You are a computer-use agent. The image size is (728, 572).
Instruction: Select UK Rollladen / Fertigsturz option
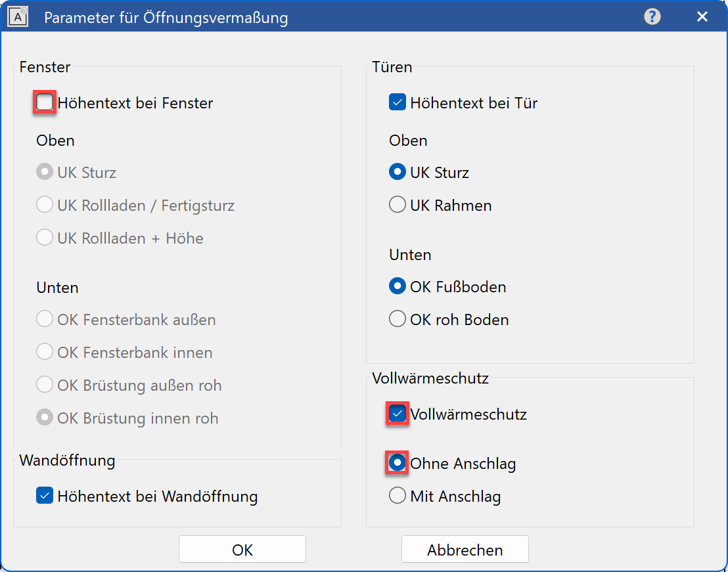click(45, 206)
